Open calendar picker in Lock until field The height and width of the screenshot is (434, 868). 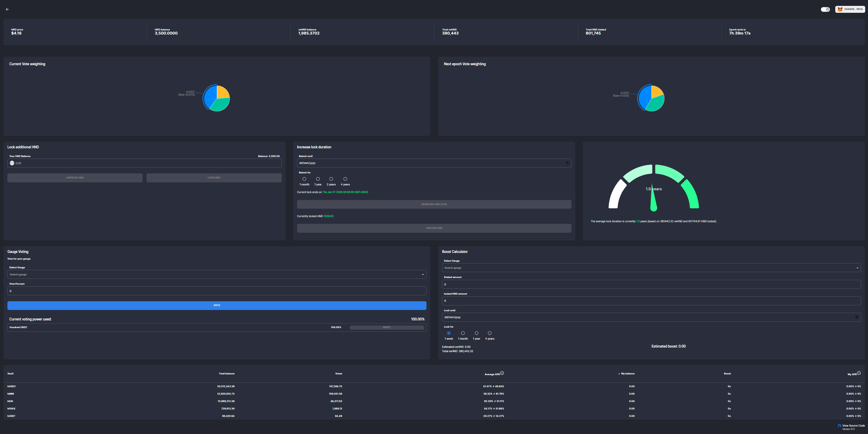point(856,317)
